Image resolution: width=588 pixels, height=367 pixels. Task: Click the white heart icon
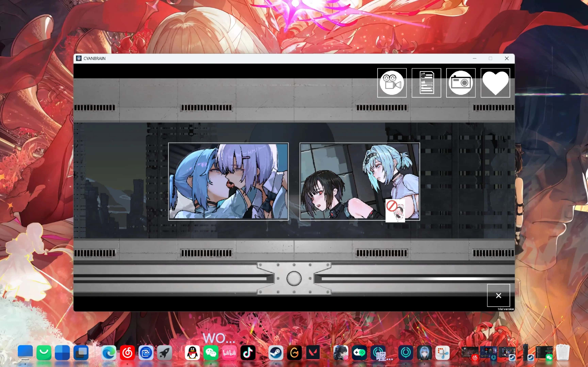495,83
